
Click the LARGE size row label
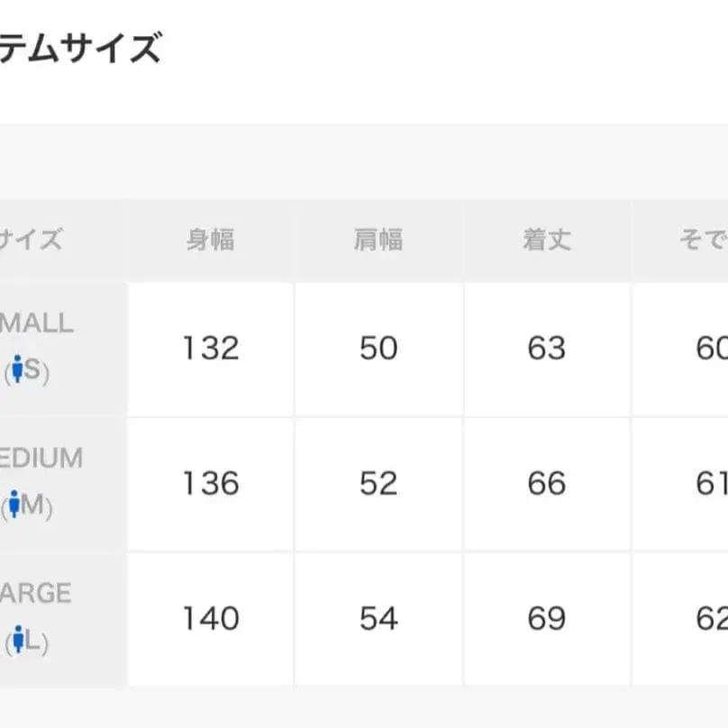[x=36, y=593]
